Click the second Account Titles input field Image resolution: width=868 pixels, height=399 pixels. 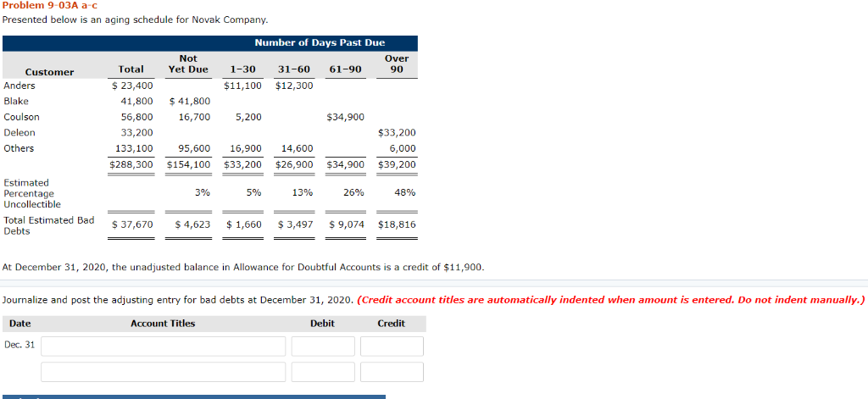(164, 372)
